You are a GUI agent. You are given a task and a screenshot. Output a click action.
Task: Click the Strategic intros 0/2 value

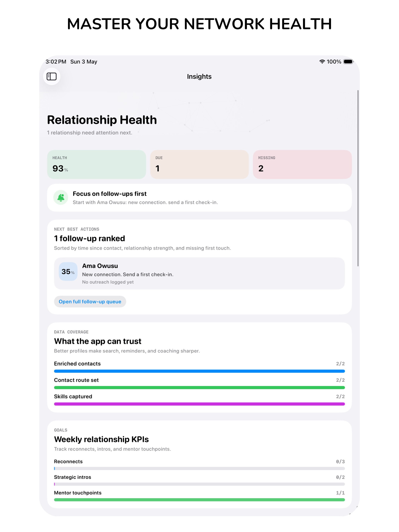tap(340, 477)
